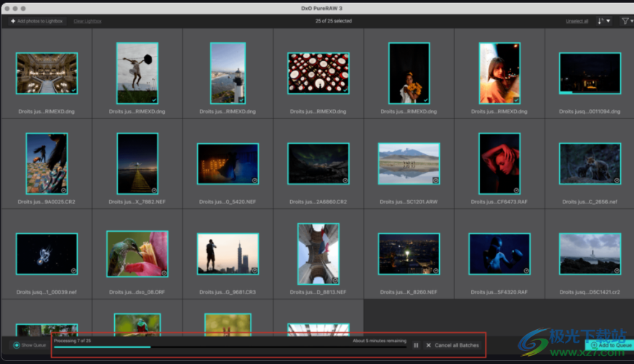634x364 pixels.
Task: Click the file name Droits jus...9A0025.CR2
Action: 47,201
